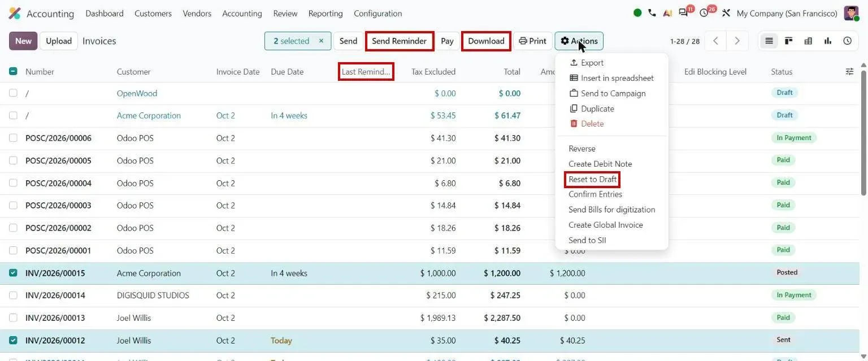The height and width of the screenshot is (361, 868).
Task: Sort by the Last Reminder column header
Action: (366, 72)
